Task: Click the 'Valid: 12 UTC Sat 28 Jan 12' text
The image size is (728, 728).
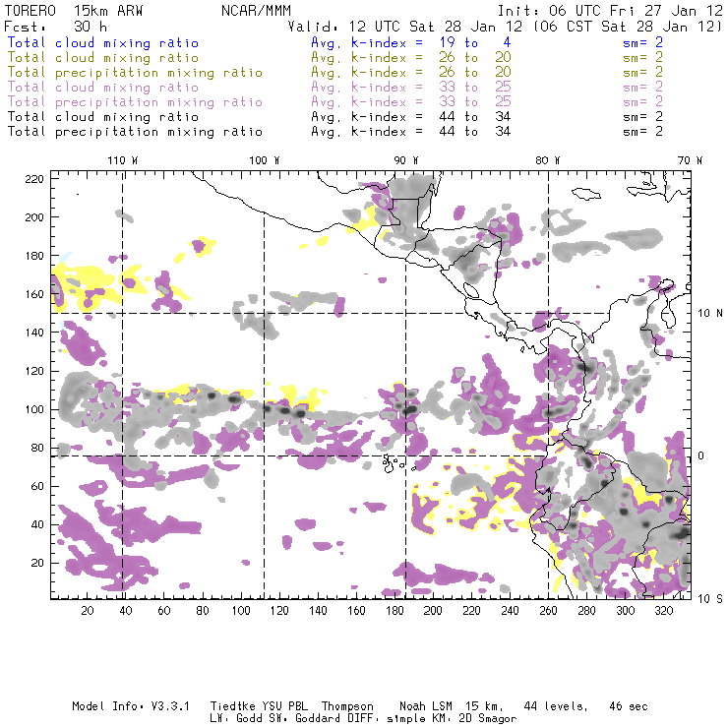Action: [x=405, y=27]
